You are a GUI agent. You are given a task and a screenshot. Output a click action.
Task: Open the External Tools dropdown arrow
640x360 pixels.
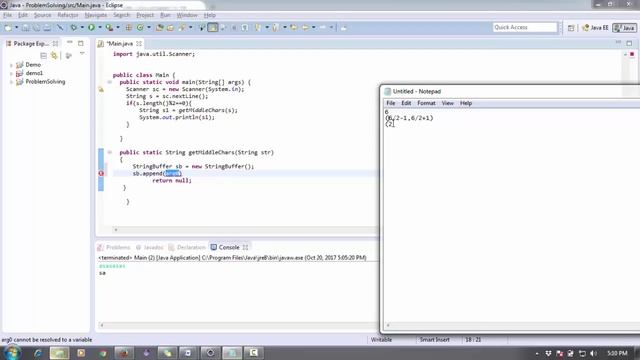pyautogui.click(x=118, y=28)
